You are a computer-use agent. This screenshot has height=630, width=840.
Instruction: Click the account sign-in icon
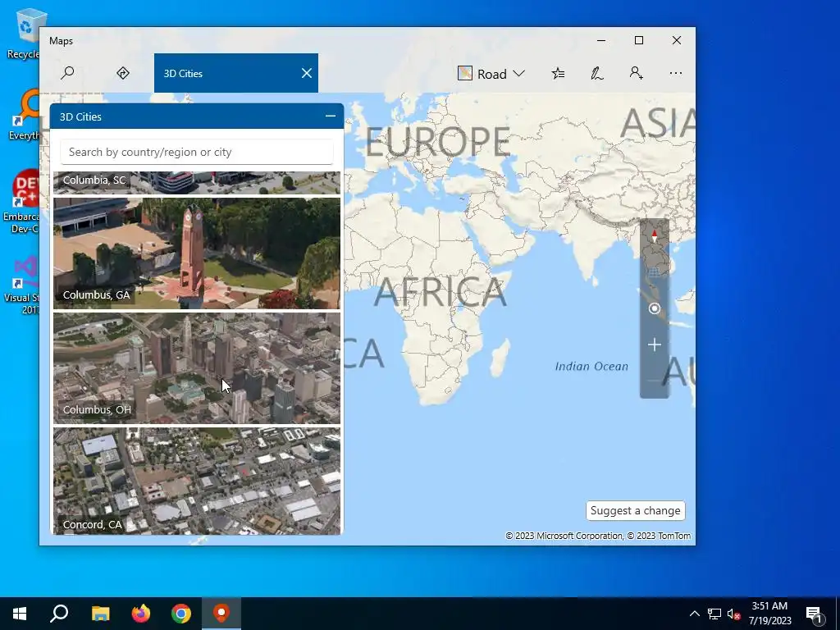pos(636,73)
